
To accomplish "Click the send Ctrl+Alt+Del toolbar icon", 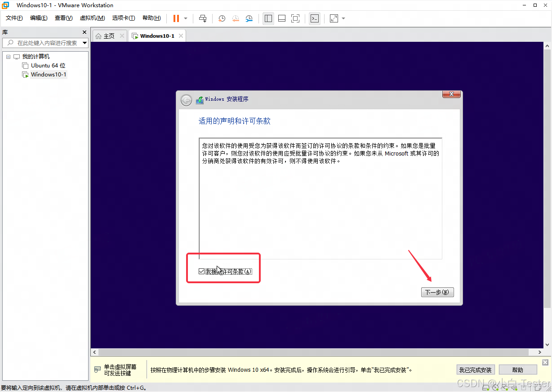I will coord(203,18).
